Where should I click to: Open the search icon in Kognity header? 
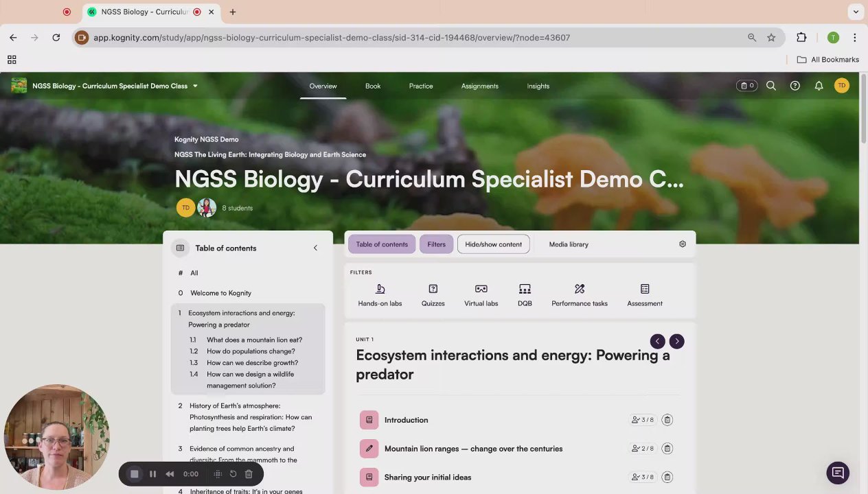[x=771, y=86]
